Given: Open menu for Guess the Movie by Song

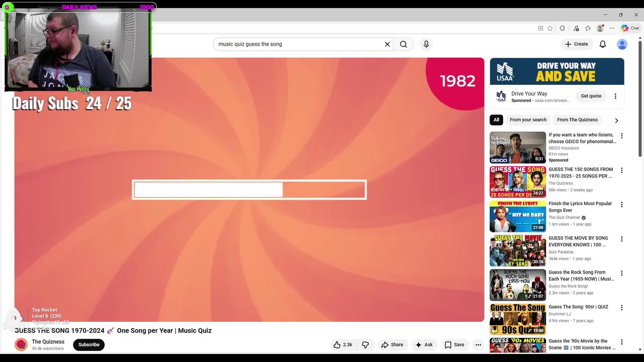Looking at the screenshot, I should pos(622,239).
